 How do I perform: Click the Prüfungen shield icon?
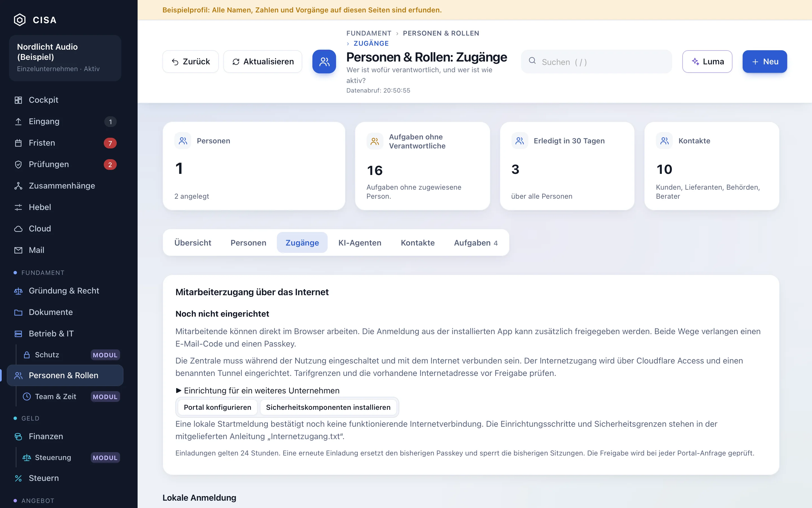18,165
